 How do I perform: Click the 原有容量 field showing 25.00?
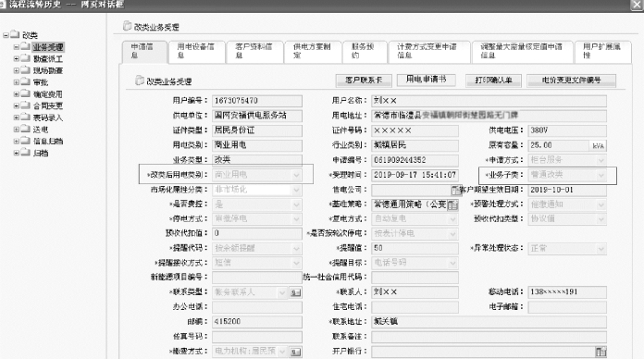pyautogui.click(x=559, y=145)
